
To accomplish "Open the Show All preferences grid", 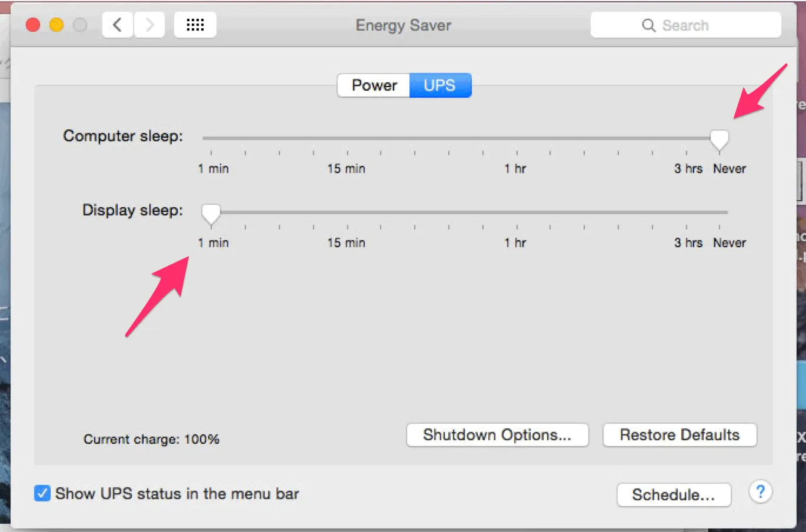I will [x=195, y=24].
